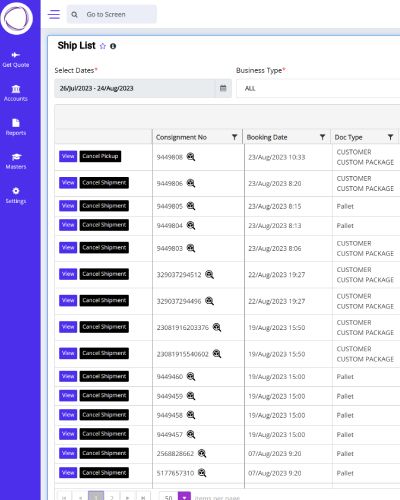Mark Ship List as favorite with star icon
Viewport: 400px width, 500px height.
coord(103,46)
